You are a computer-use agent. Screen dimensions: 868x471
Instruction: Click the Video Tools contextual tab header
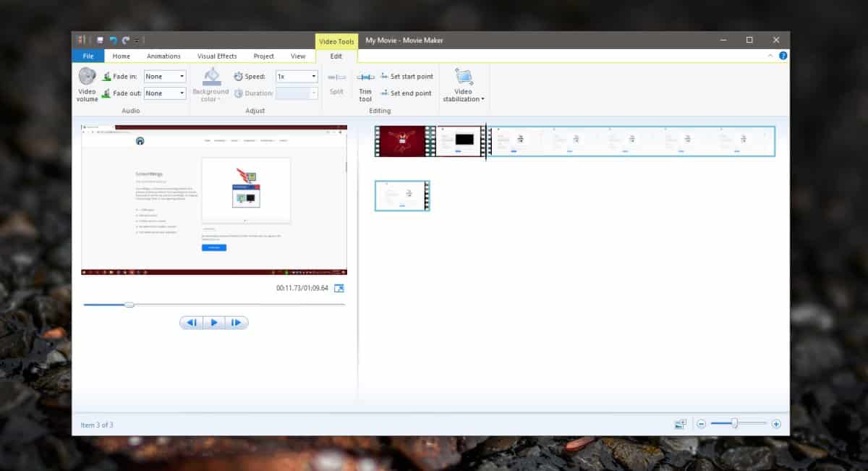click(x=336, y=41)
